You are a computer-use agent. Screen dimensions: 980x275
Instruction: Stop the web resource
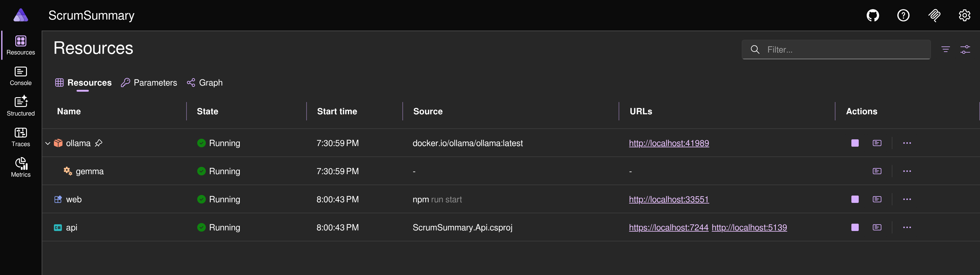pos(855,199)
